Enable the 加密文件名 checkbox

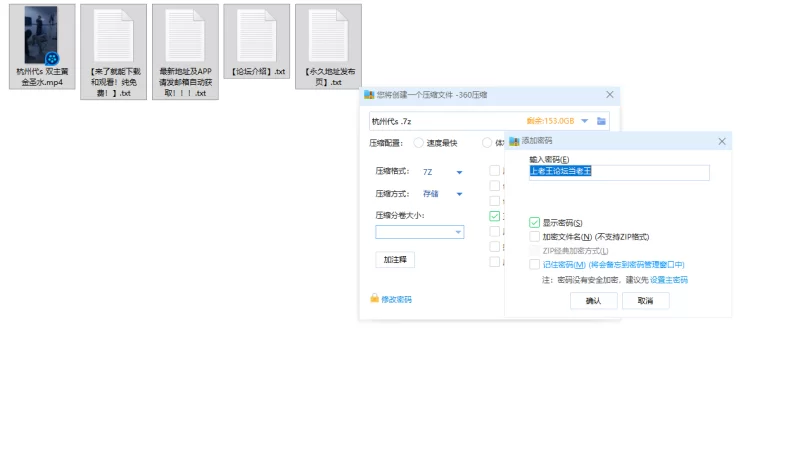tap(534, 237)
